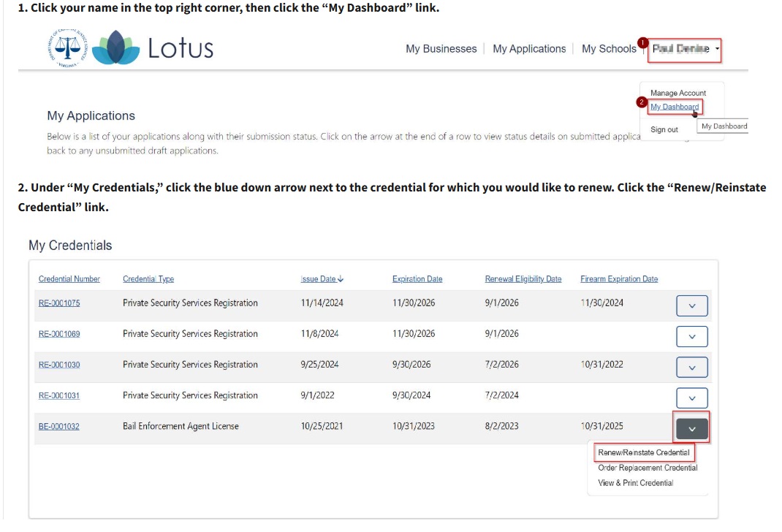Sort by Issue Date column header
Viewport: 782px width, 532px height.
[x=322, y=279]
